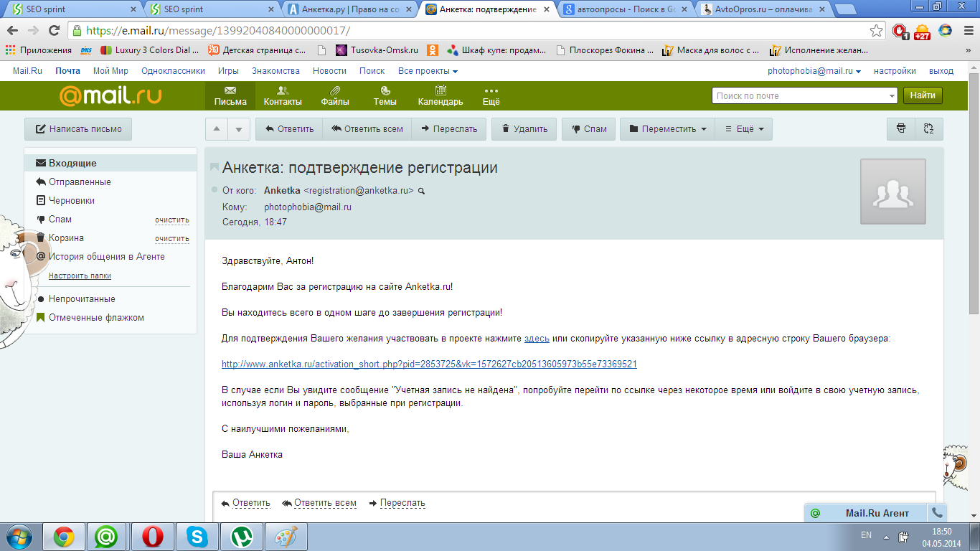Click Ответить всем in the toolbar
Viewport: 980px width, 551px height.
tap(367, 129)
